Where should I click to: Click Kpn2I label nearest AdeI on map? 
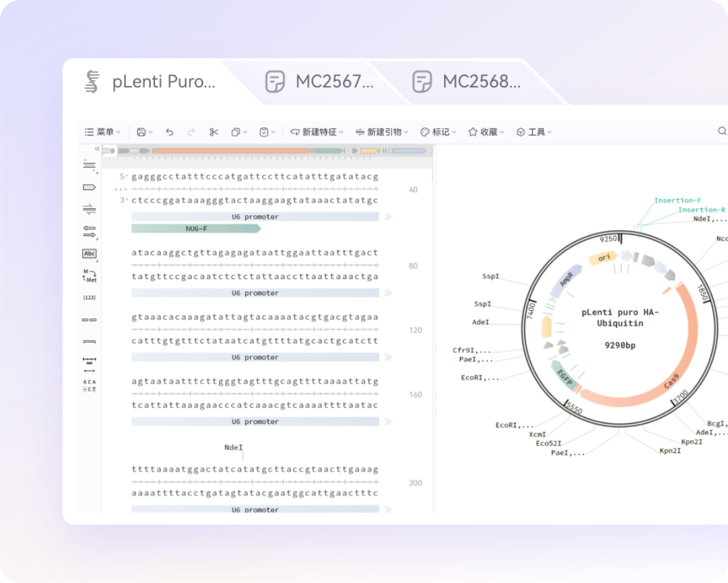point(691,441)
